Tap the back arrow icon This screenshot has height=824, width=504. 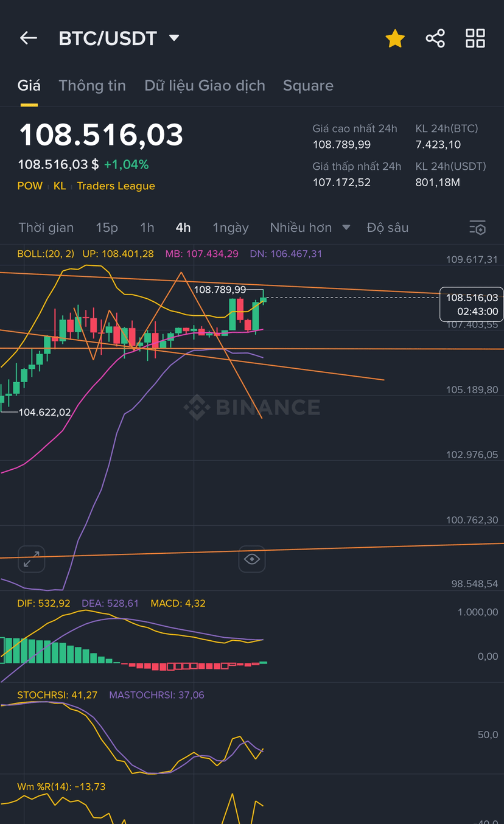click(29, 38)
